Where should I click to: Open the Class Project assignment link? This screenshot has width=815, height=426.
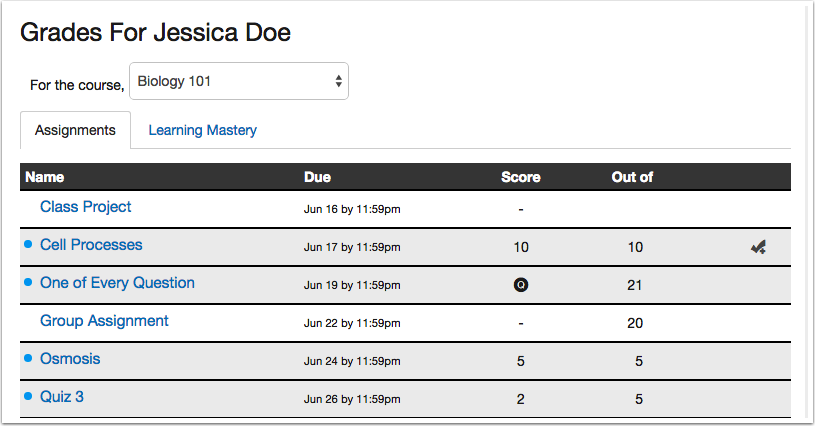point(86,207)
